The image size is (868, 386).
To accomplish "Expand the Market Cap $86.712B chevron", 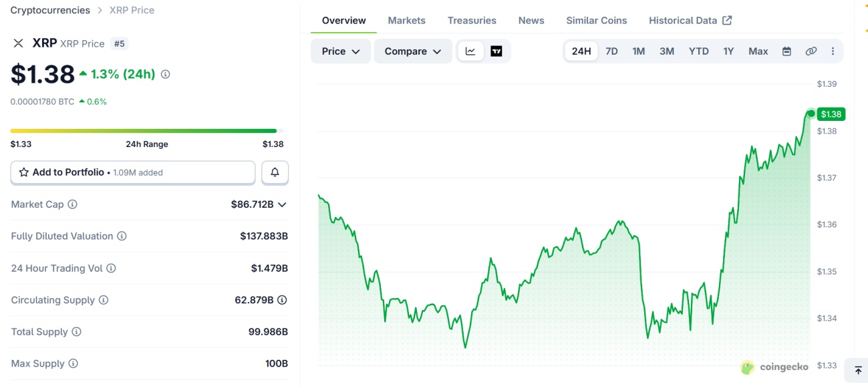I will tap(282, 204).
